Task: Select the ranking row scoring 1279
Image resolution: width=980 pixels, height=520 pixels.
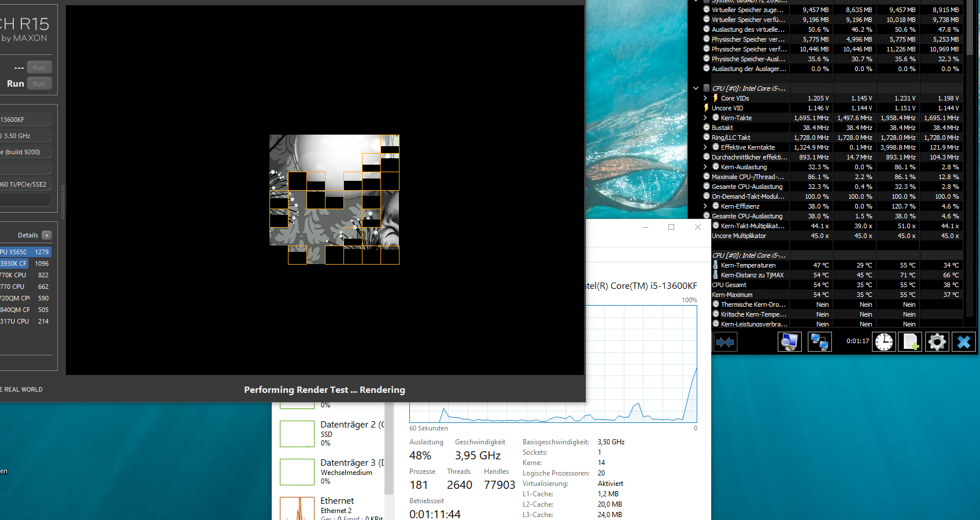Action: (25, 252)
